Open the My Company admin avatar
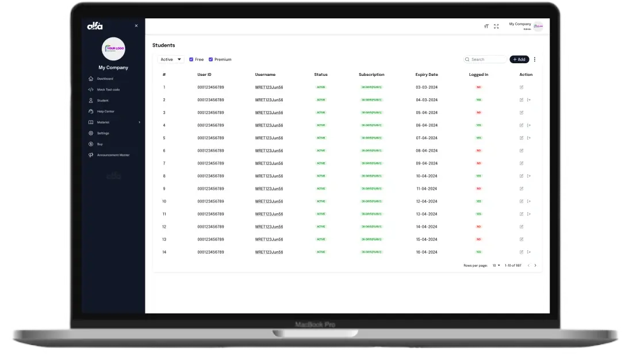Image resolution: width=633 pixels, height=364 pixels. click(x=538, y=26)
